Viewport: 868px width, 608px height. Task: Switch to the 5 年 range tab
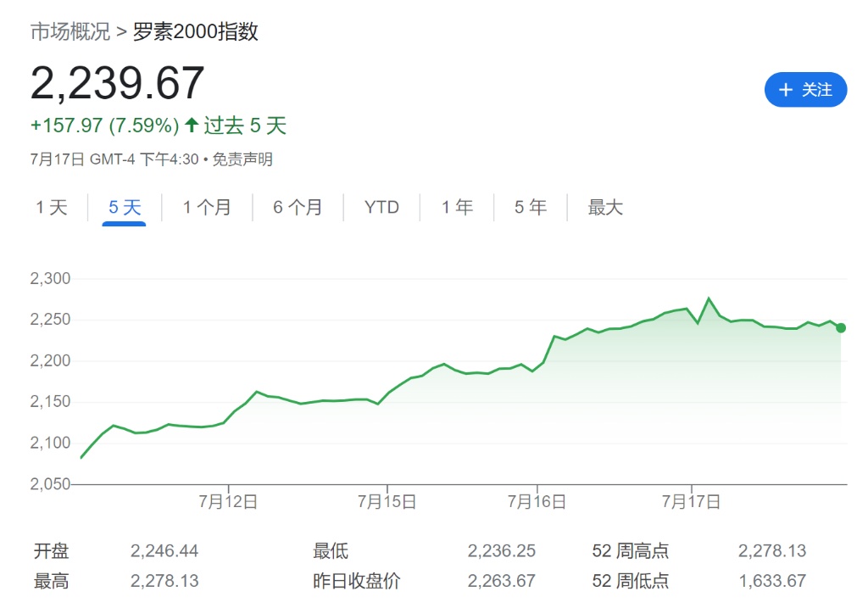[x=531, y=208]
